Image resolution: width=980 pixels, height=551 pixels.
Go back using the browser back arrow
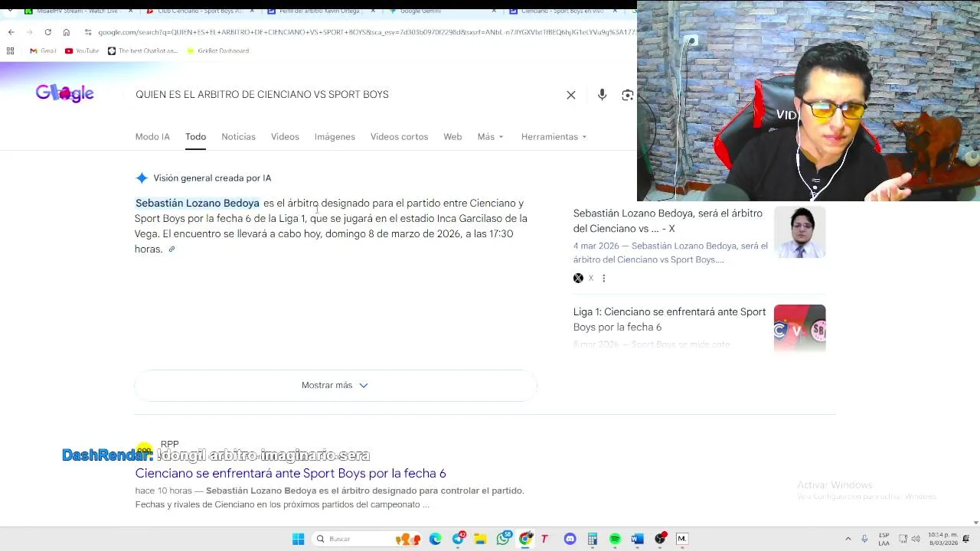pos(11,32)
